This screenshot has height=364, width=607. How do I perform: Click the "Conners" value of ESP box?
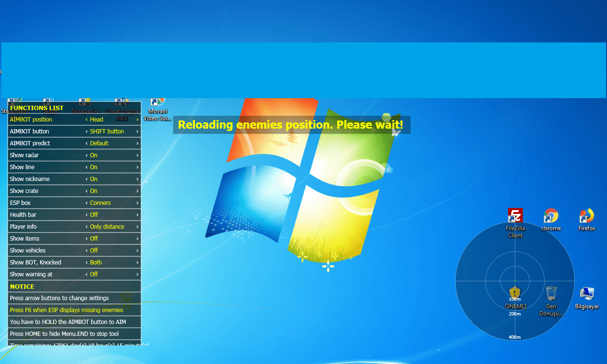[100, 203]
